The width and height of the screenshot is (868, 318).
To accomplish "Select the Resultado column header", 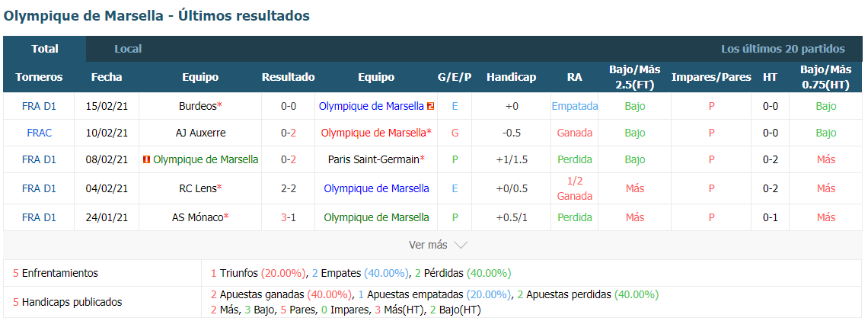I will (289, 77).
